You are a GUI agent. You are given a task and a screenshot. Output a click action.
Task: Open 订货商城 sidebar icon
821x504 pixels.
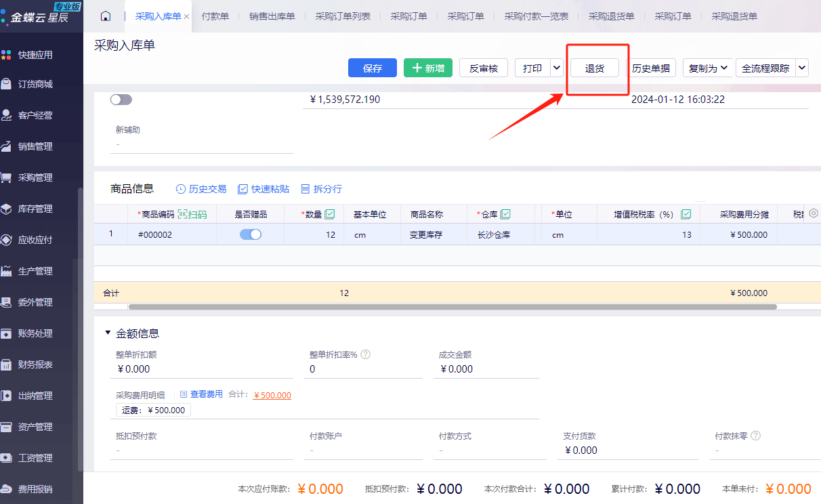(x=6, y=85)
